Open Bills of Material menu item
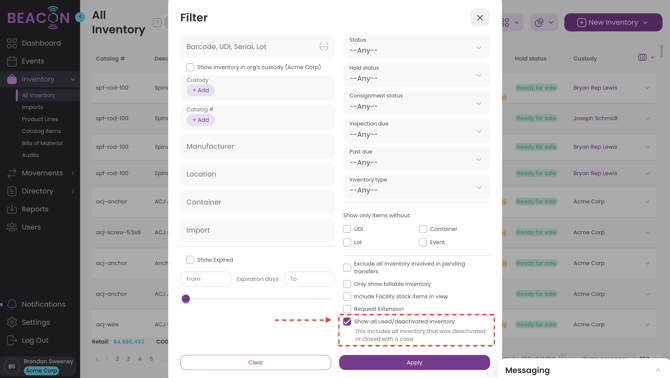Viewport: 670px width, 378px height. coord(42,143)
